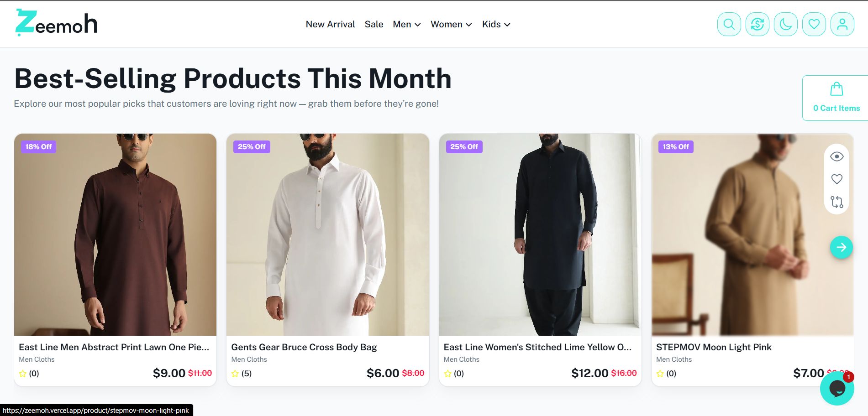
Task: Click the compare icon on STEPMOV card
Action: [836, 202]
